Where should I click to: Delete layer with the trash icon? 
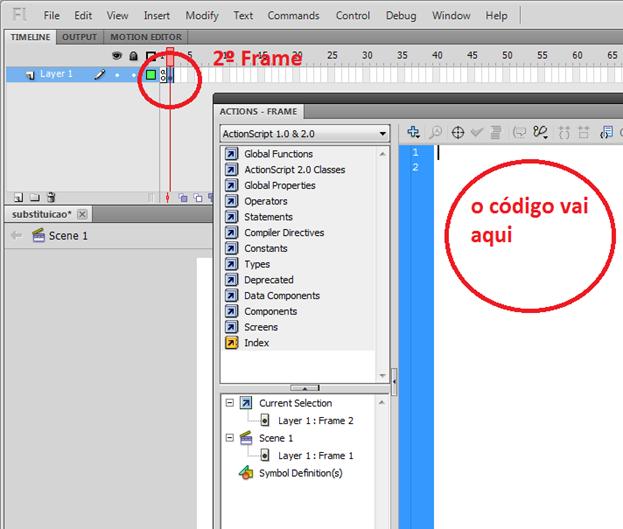point(51,197)
